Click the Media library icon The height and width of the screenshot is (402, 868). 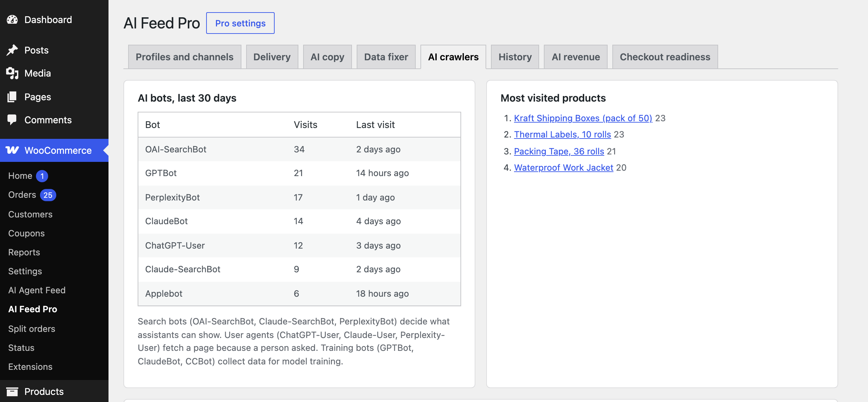click(x=12, y=73)
